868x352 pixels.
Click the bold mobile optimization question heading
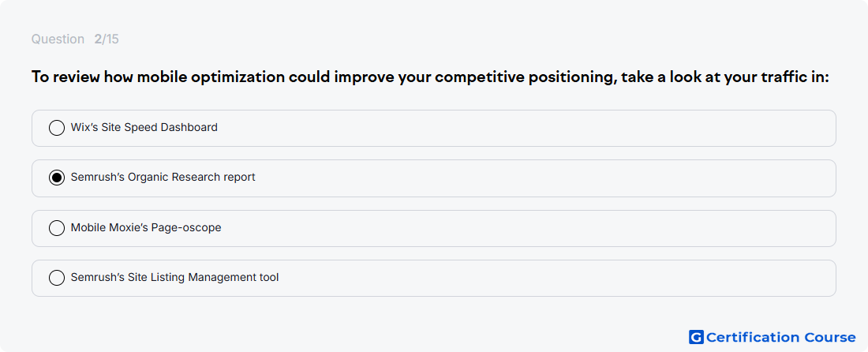[429, 77]
